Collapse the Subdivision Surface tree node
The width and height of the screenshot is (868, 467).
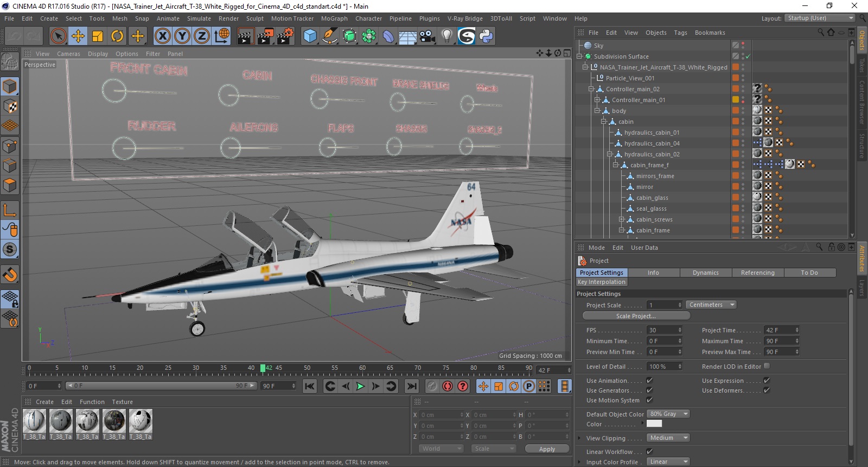(x=579, y=56)
